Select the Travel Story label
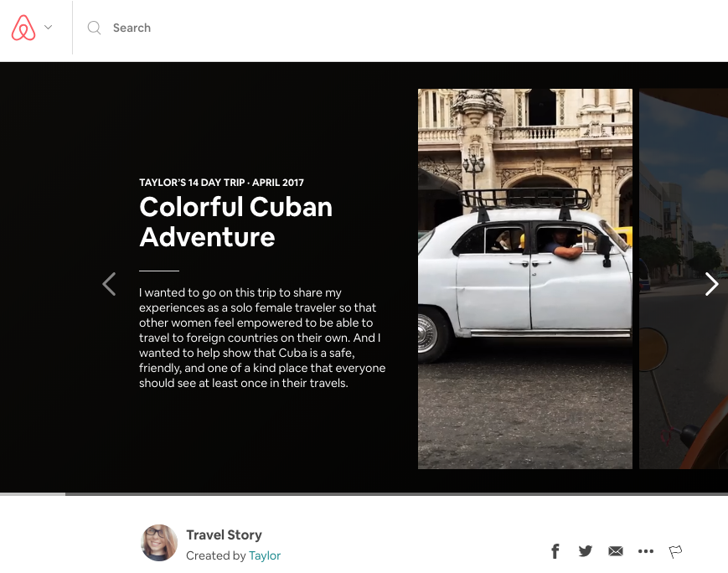Image resolution: width=728 pixels, height=573 pixels. [x=224, y=534]
